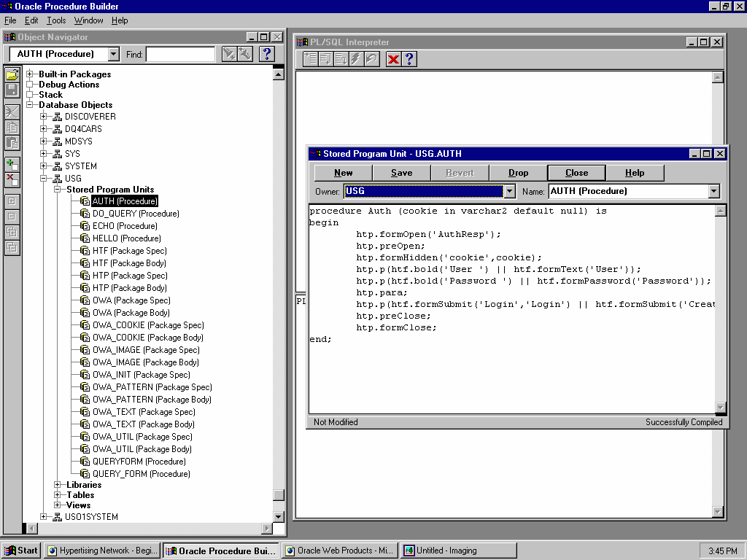Image resolution: width=747 pixels, height=560 pixels.
Task: Click the New button in Stored Program Unit
Action: click(343, 173)
